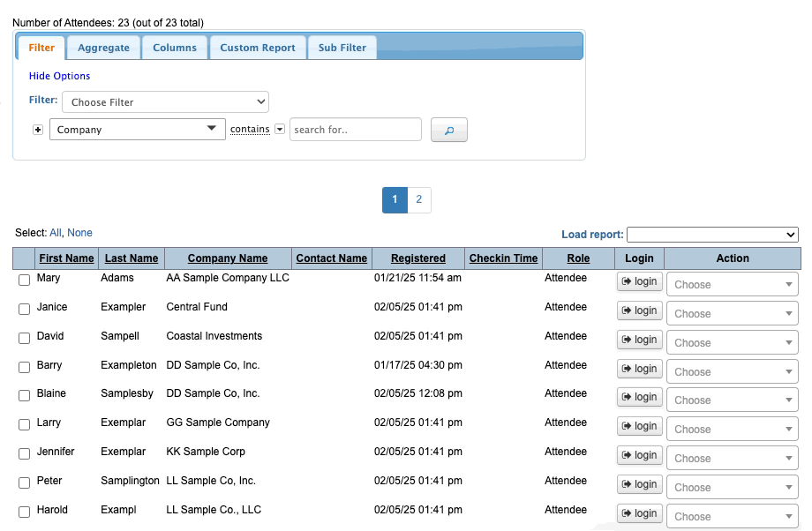Open the contains operator dropdown arrow
Viewport: 812px width, 531px height.
[280, 129]
